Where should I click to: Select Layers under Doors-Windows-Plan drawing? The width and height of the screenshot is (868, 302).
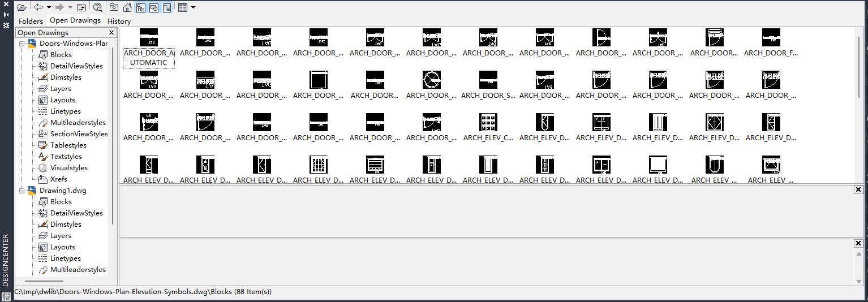click(x=61, y=89)
